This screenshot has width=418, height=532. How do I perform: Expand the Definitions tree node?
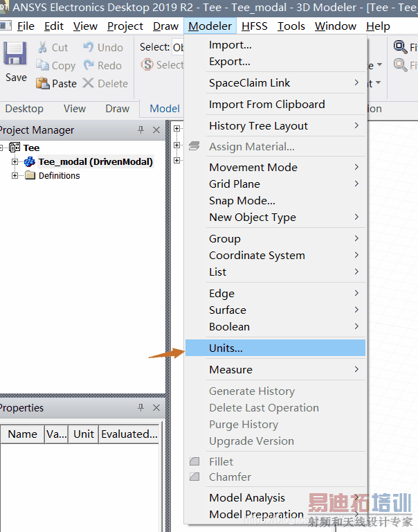tap(15, 175)
